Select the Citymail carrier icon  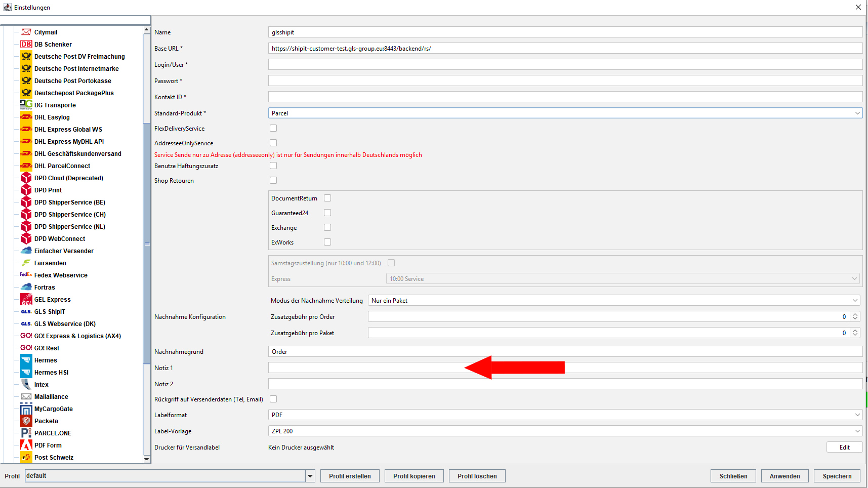point(26,32)
